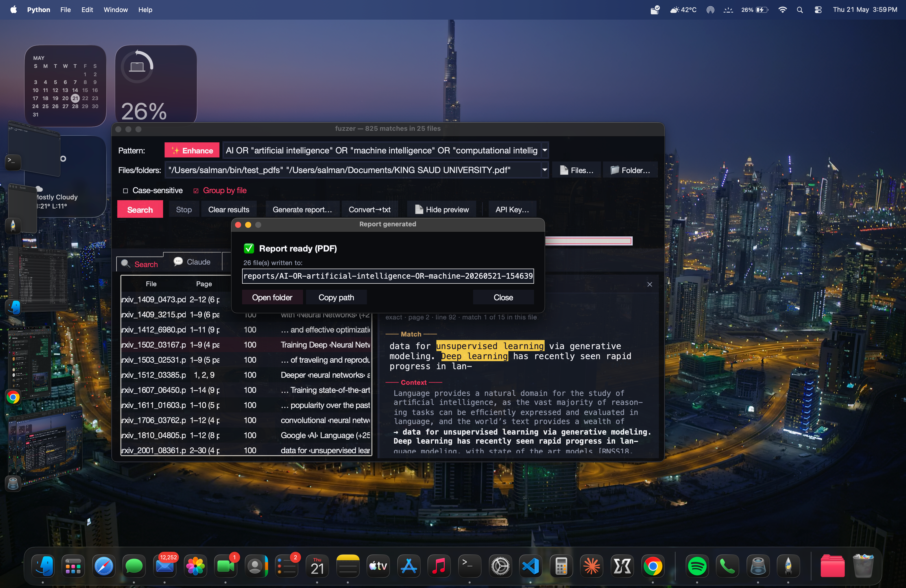
Task: Open the Python menu
Action: click(39, 10)
